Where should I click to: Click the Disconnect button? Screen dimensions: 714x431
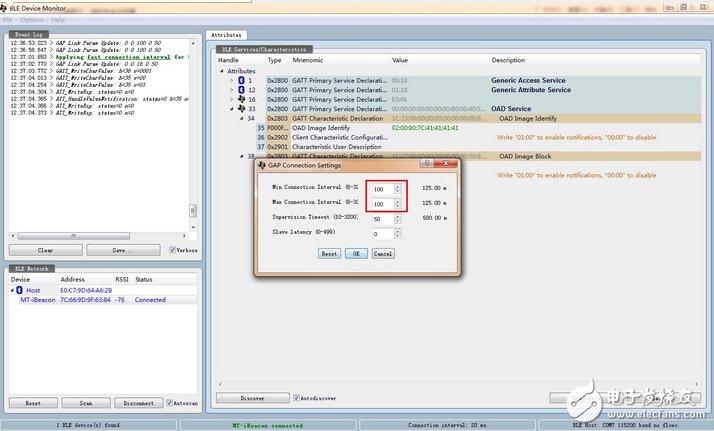pos(139,403)
